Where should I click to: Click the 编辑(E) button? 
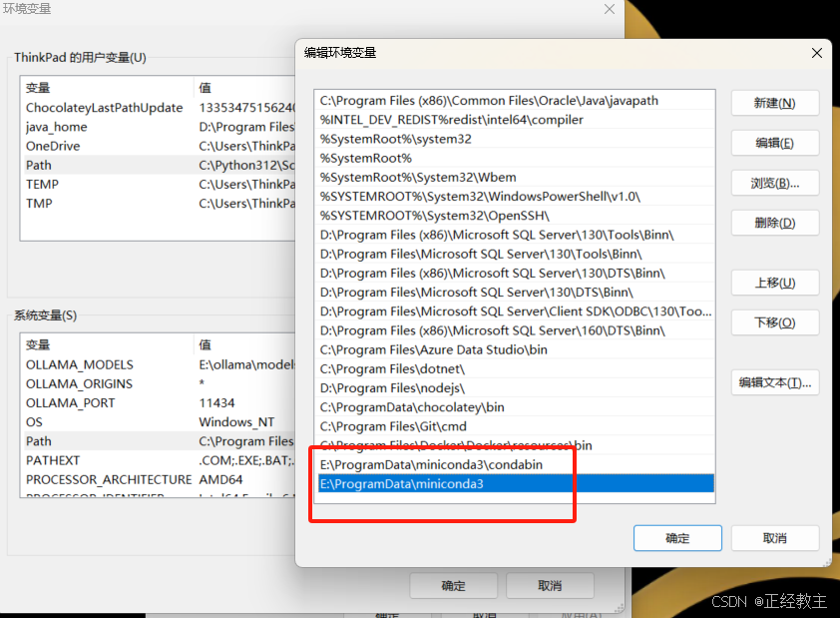774,143
